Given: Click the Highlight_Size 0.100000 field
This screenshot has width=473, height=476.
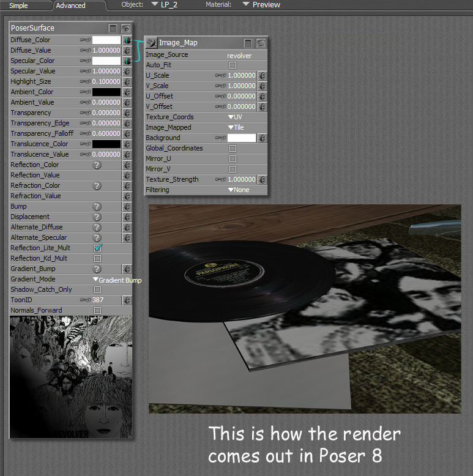Looking at the screenshot, I should tap(106, 81).
